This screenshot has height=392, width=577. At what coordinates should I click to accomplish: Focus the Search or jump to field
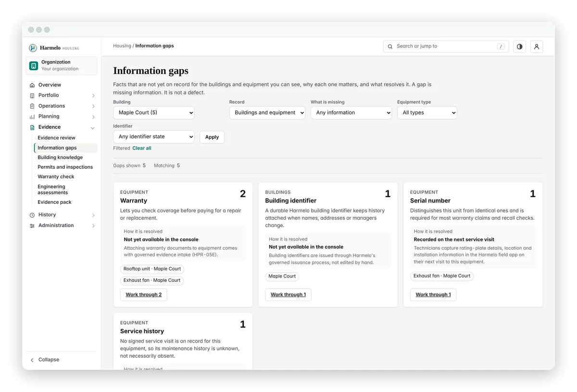pos(446,47)
